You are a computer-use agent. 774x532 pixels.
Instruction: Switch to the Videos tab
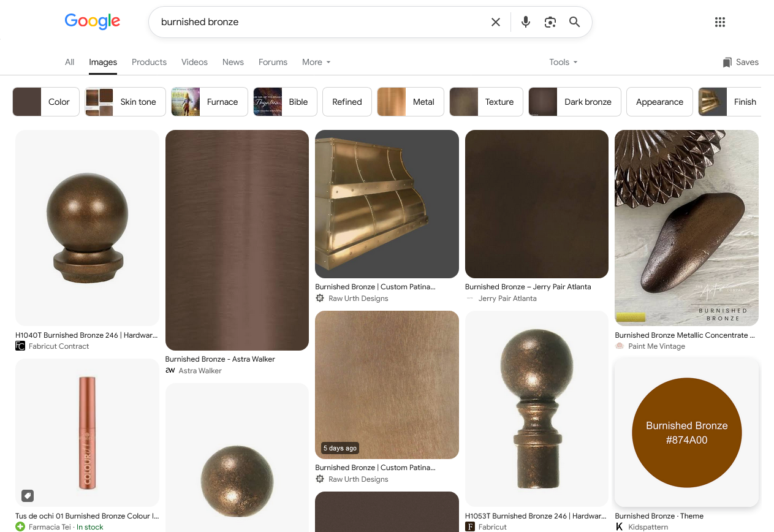(194, 62)
